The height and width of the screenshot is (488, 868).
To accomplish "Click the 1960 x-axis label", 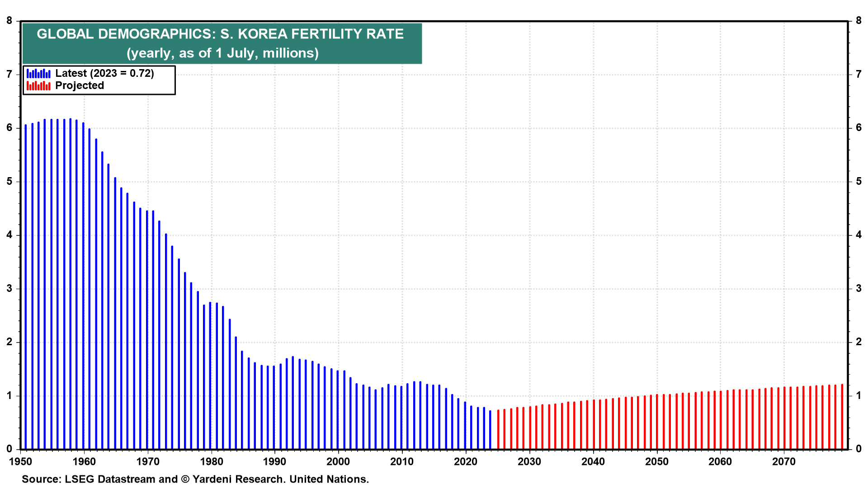I will coord(84,462).
